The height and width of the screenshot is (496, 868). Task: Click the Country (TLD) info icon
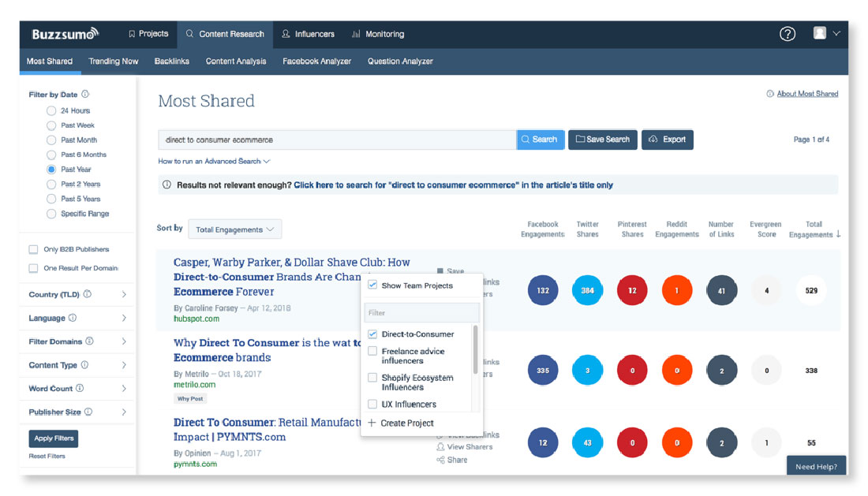tap(88, 294)
